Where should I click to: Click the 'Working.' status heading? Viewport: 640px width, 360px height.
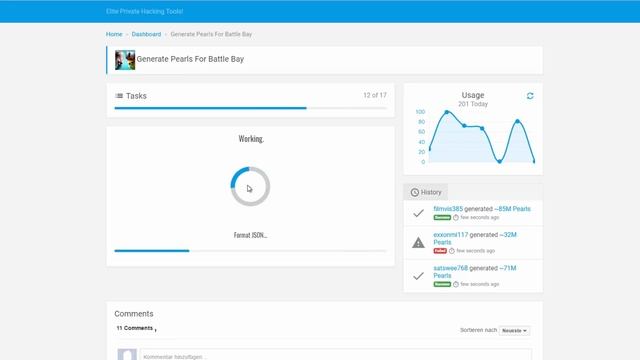251,139
